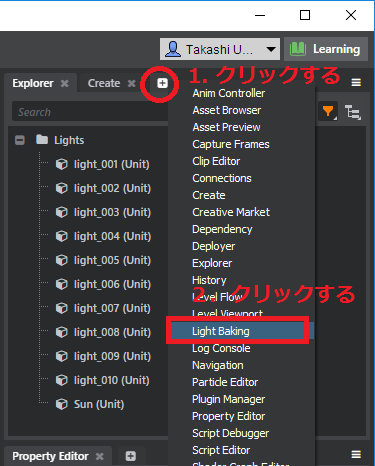Select light_003 (Unit) tree row text
375x466 pixels.
[x=112, y=212]
